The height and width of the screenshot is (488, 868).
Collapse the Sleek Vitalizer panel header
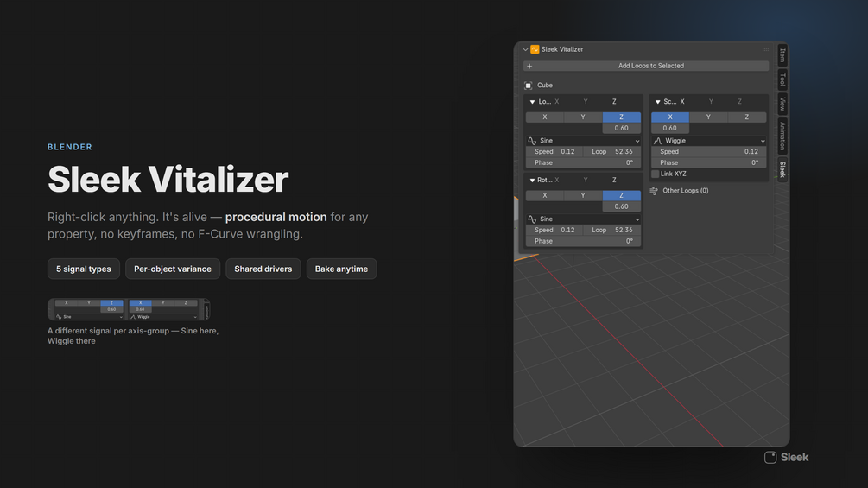525,49
